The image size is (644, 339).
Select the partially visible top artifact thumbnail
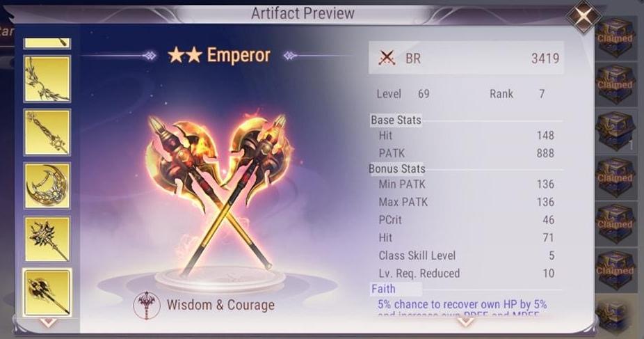47,43
